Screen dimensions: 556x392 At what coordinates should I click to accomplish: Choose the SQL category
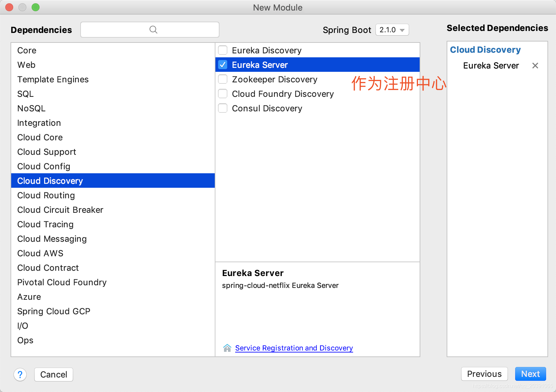pyautogui.click(x=113, y=94)
